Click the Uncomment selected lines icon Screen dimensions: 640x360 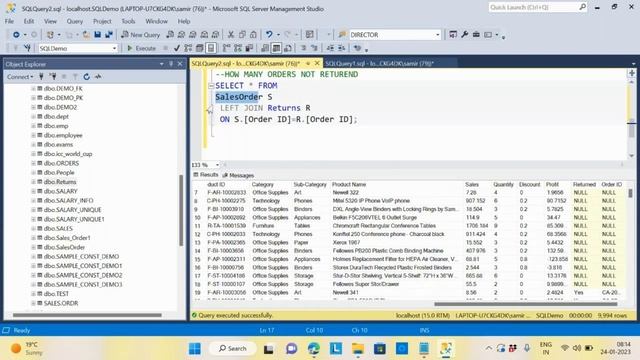pyautogui.click(x=314, y=48)
